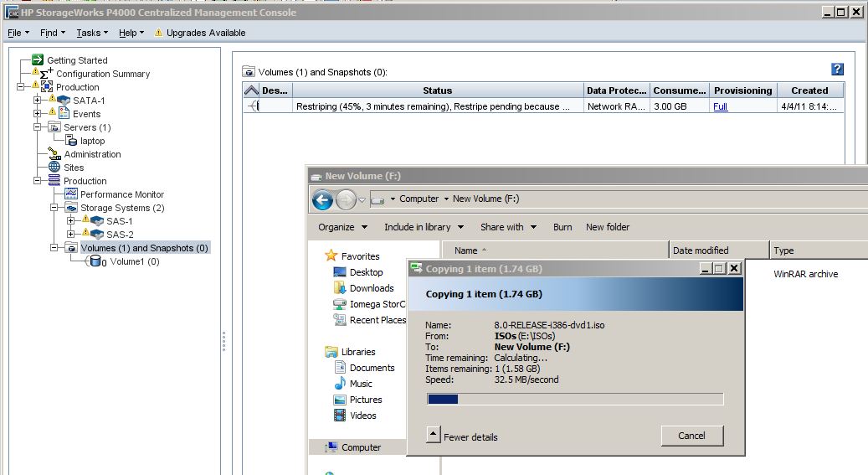868x475 pixels.
Task: Select Desktop under Favorites
Action: pyautogui.click(x=366, y=272)
